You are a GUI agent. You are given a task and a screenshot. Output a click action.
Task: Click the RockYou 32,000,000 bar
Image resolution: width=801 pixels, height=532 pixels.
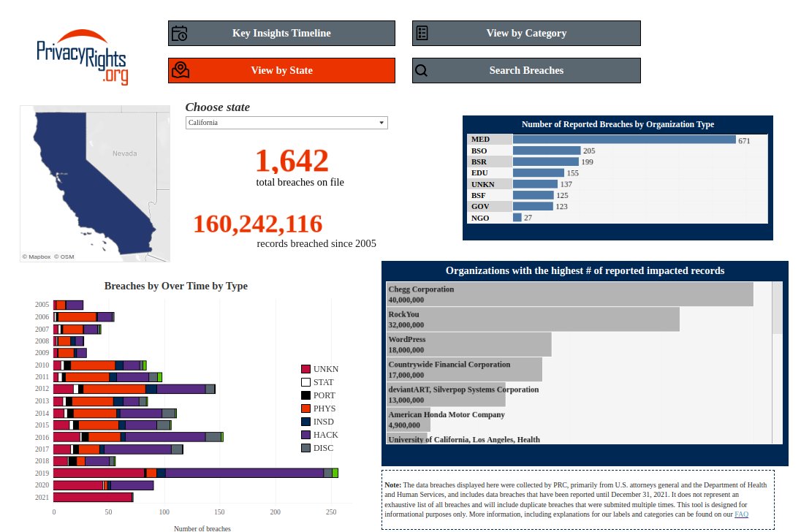533,319
